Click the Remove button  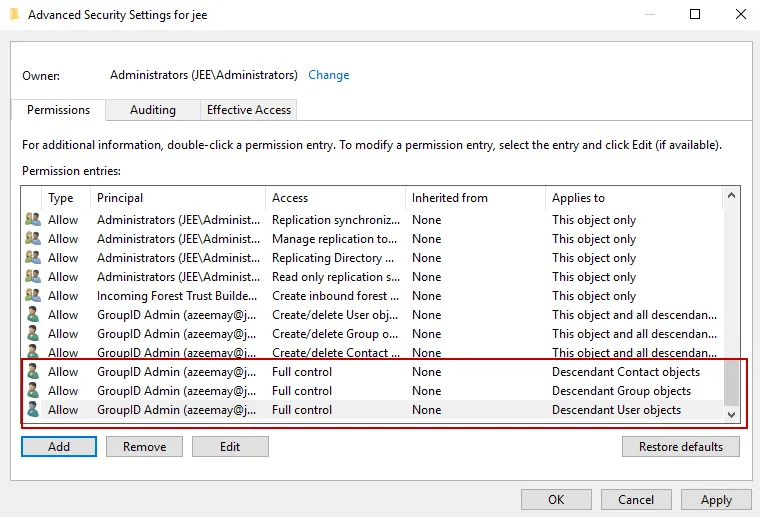point(144,446)
